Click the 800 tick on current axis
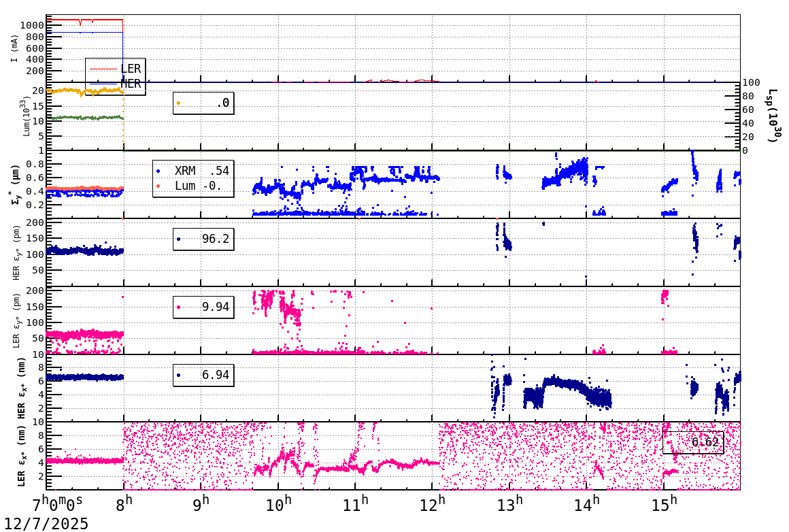Image resolution: width=789 pixels, height=532 pixels. pyautogui.click(x=35, y=37)
